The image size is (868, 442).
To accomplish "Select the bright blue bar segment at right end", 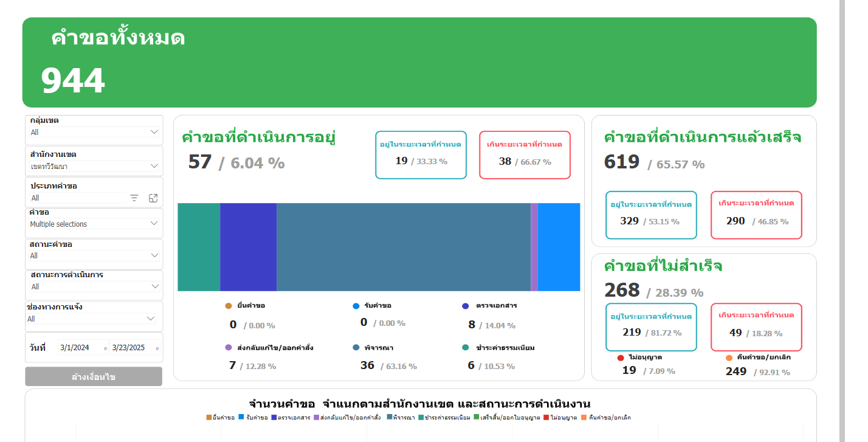I will click(x=559, y=247).
